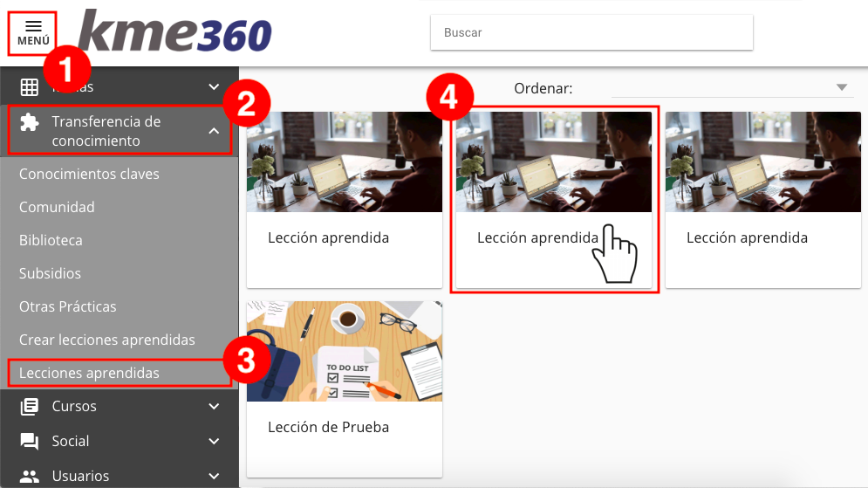Expand the Cursos section chevron

click(x=214, y=407)
